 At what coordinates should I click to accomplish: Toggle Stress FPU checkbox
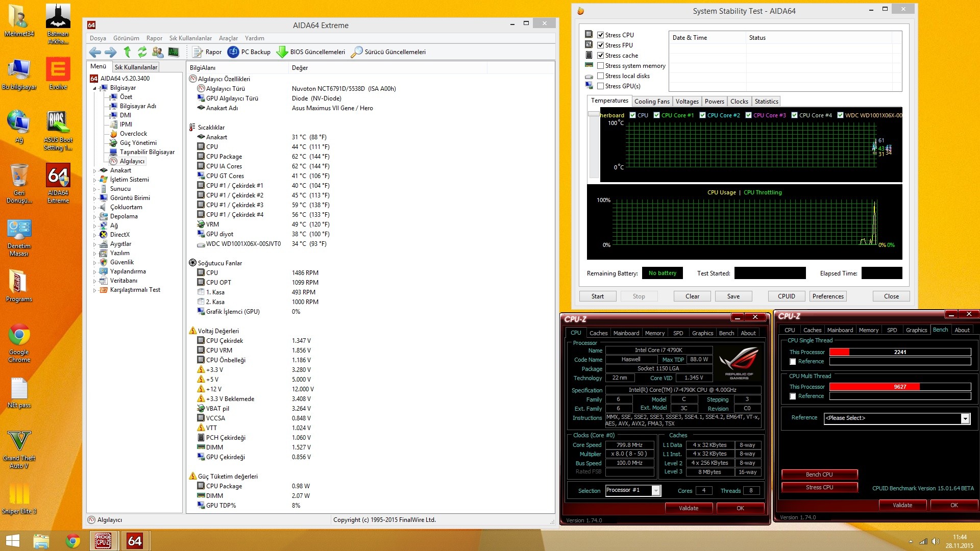coord(601,45)
